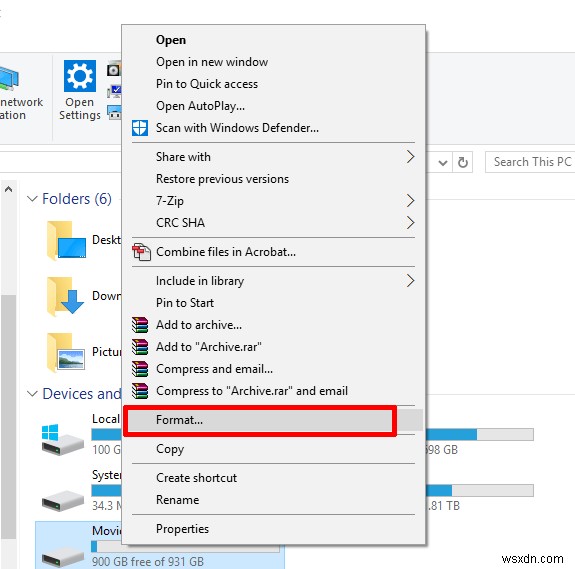Image resolution: width=575 pixels, height=569 pixels.
Task: Click the Search This PC field
Action: (x=530, y=162)
